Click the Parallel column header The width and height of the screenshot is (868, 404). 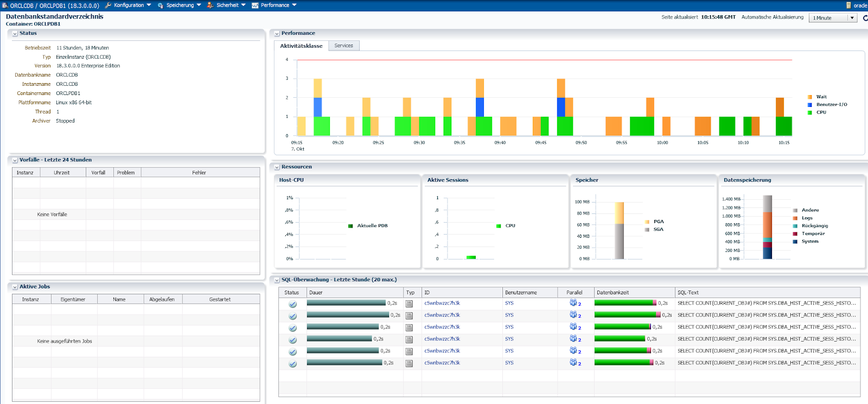[x=576, y=293]
